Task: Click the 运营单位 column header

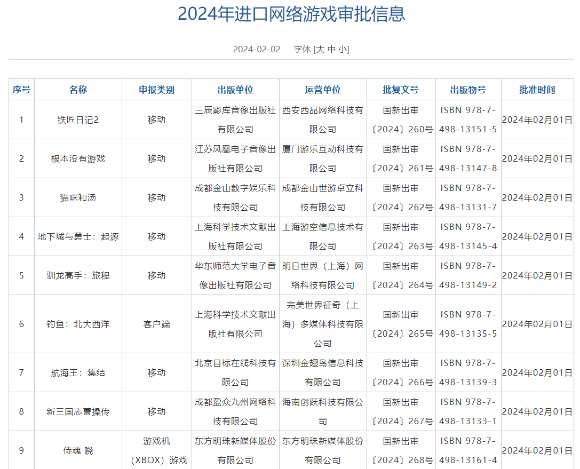Action: (x=323, y=90)
